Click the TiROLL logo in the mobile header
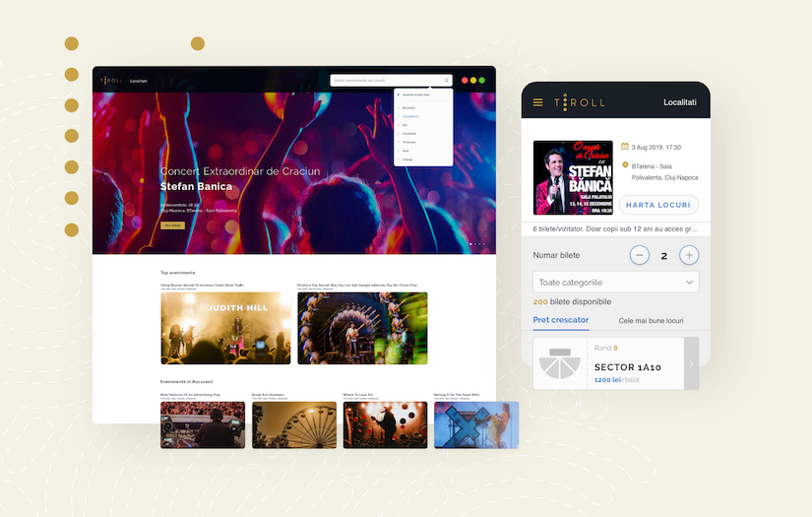The height and width of the screenshot is (517, 812). (x=579, y=102)
